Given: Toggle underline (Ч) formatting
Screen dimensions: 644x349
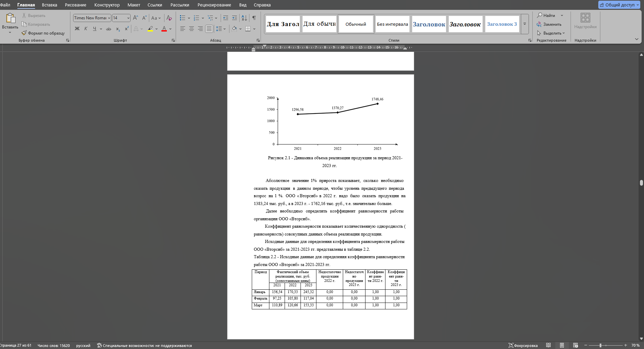Looking at the screenshot, I should 94,29.
